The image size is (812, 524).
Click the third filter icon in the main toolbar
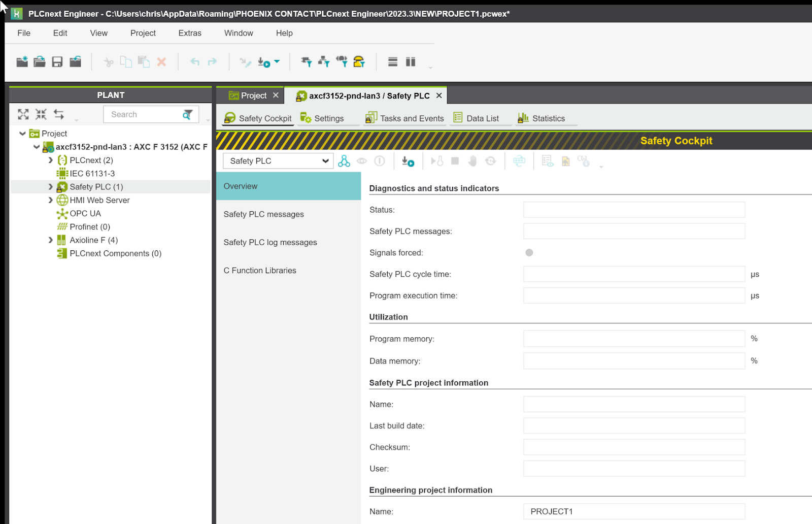point(342,62)
